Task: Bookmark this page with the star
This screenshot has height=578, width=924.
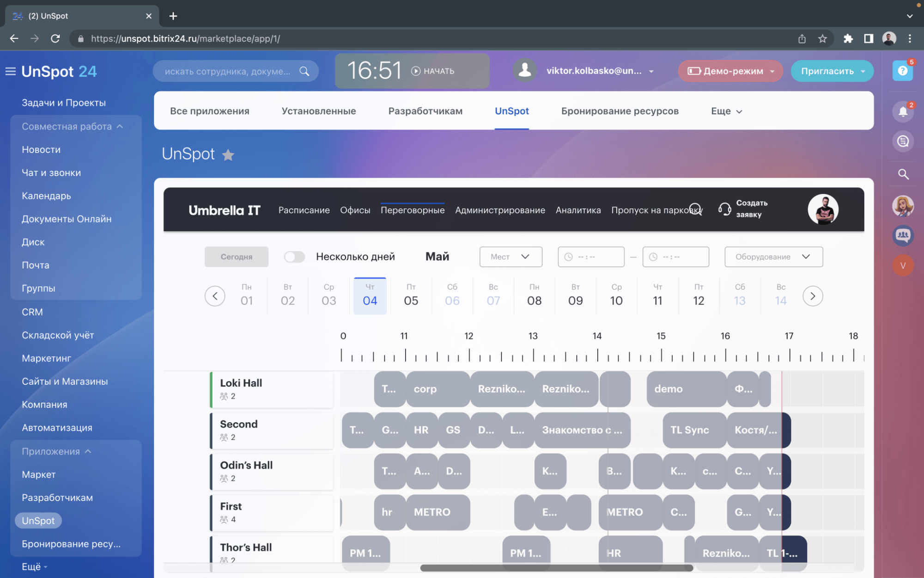Action: 822,39
